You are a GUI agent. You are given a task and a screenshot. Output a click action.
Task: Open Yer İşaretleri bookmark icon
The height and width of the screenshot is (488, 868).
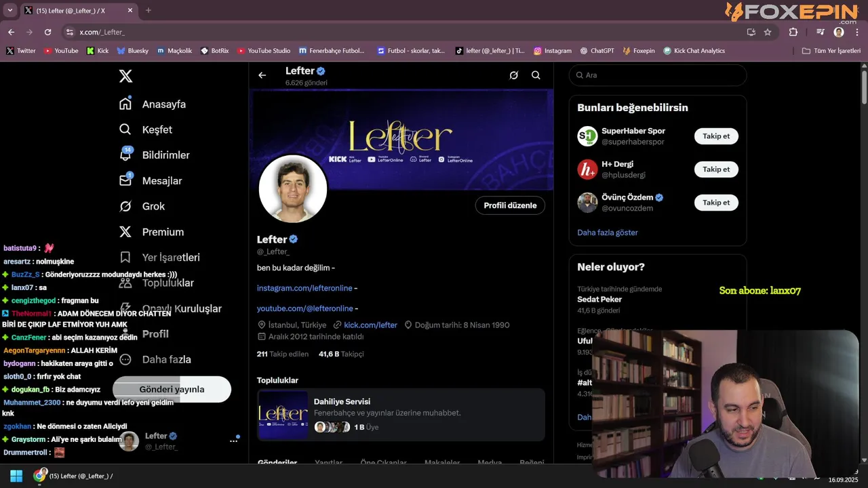pyautogui.click(x=125, y=258)
